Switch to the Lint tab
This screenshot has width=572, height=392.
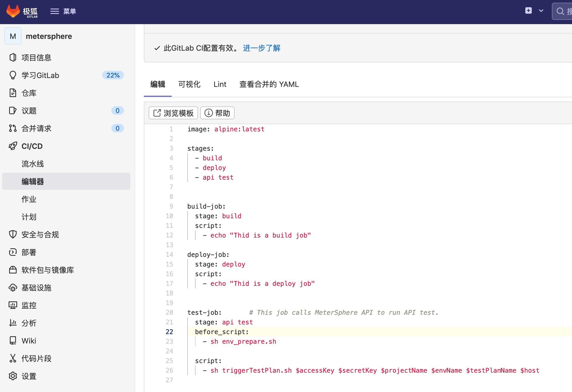[x=220, y=84]
